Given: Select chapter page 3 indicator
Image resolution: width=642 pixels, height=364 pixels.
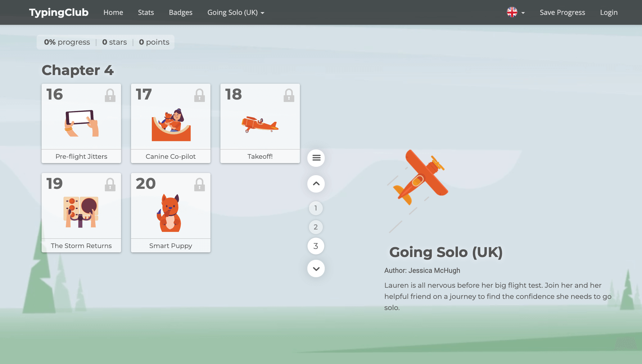Looking at the screenshot, I should tap(316, 246).
